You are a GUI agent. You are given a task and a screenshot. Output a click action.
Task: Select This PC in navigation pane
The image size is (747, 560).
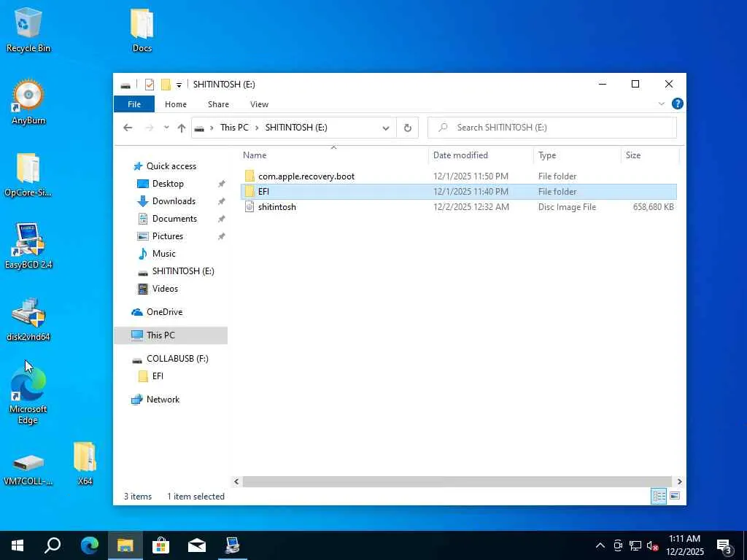[x=171, y=335]
